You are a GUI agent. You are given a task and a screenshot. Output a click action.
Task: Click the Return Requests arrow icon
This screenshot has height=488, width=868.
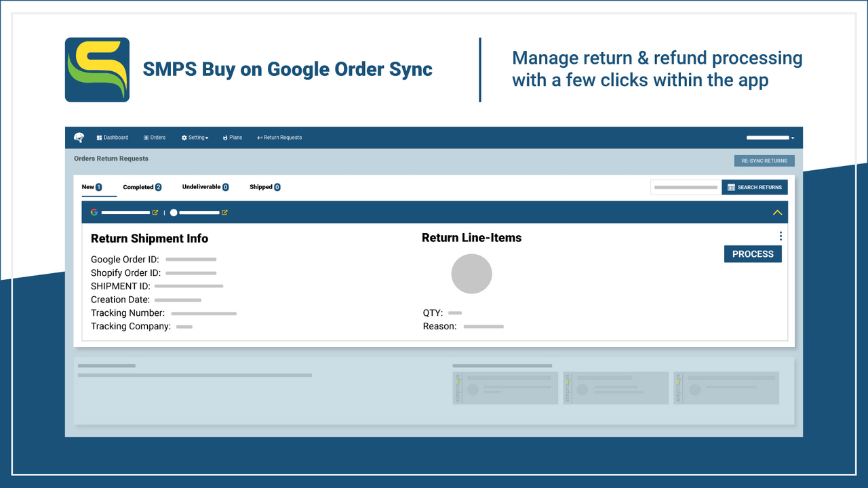point(260,137)
